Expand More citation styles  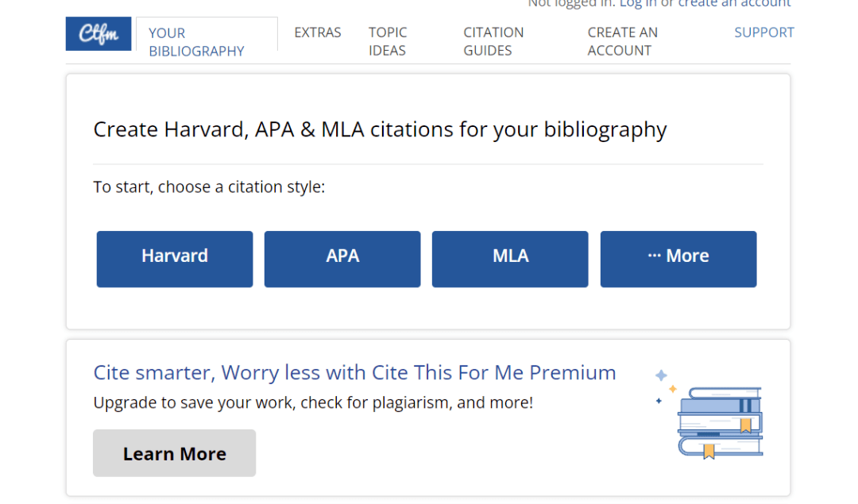[678, 259]
